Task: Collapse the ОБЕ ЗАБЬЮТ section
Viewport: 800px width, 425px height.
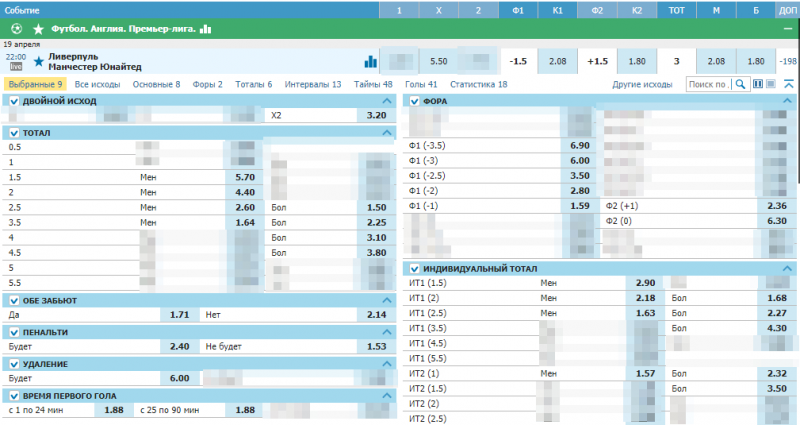Action: point(386,300)
